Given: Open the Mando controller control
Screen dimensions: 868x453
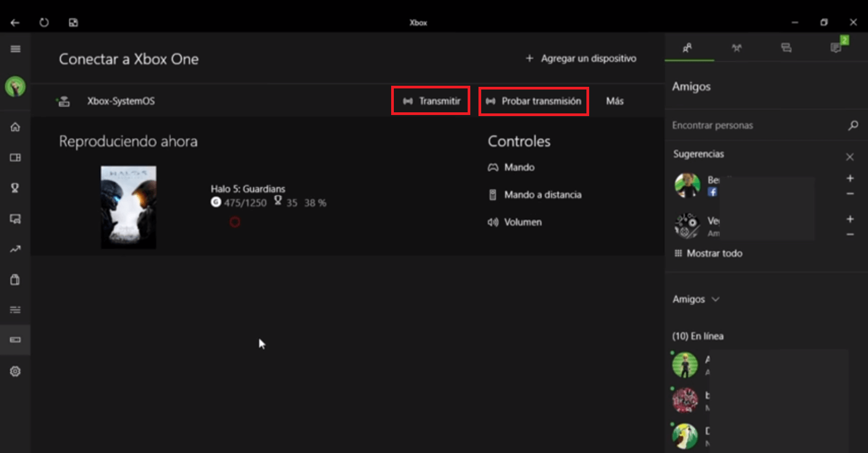Looking at the screenshot, I should (x=511, y=167).
